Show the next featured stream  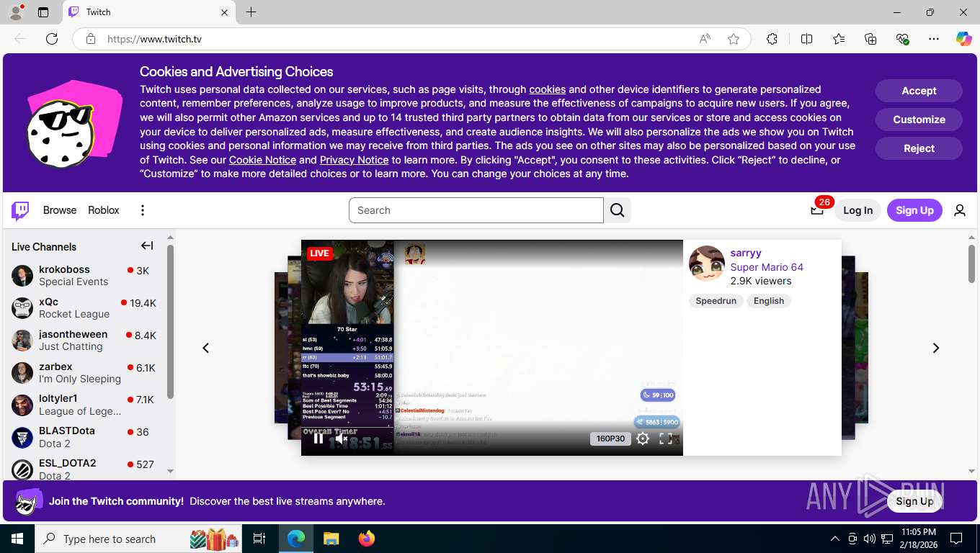tap(935, 348)
